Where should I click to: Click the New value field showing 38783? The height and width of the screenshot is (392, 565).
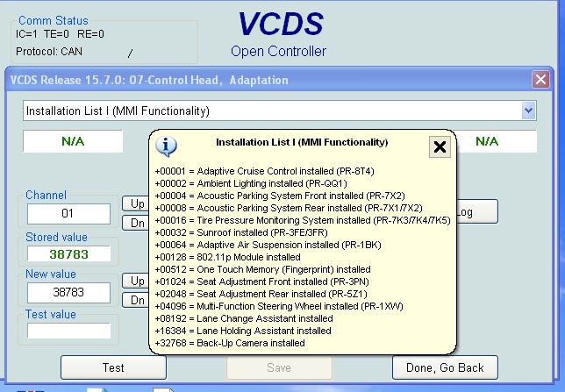(68, 292)
